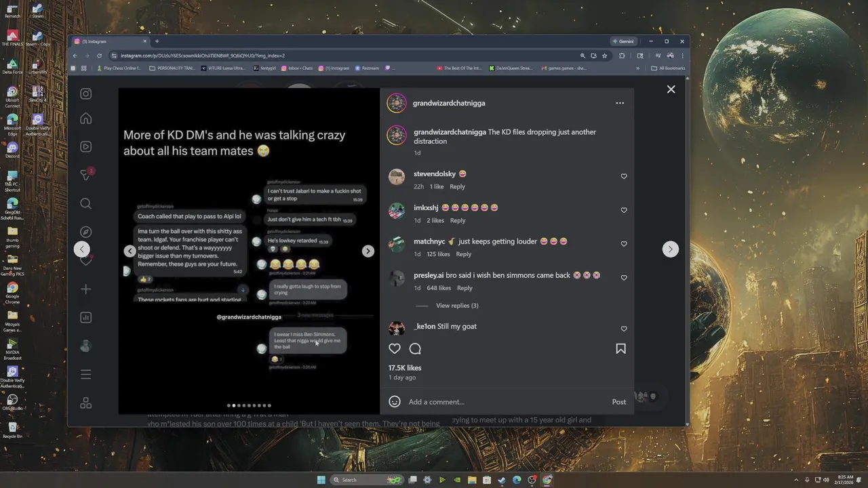Reply to imkxshj's comment
Image resolution: width=868 pixels, height=488 pixels.
click(x=458, y=220)
